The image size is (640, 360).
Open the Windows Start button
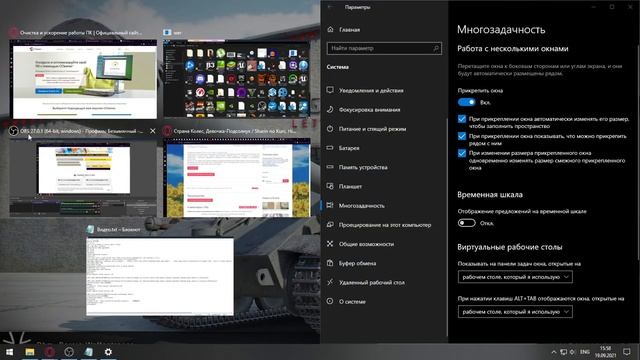coord(9,351)
